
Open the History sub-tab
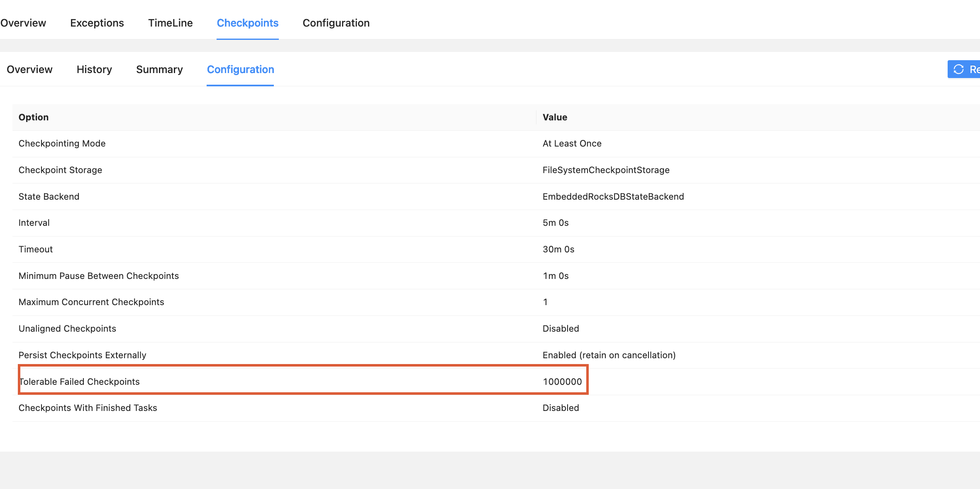[94, 69]
